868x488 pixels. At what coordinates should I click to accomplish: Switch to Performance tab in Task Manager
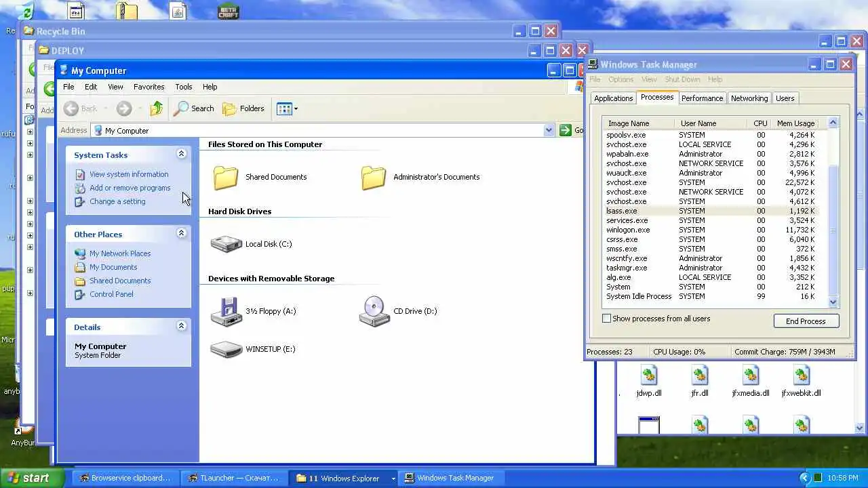[x=702, y=98]
